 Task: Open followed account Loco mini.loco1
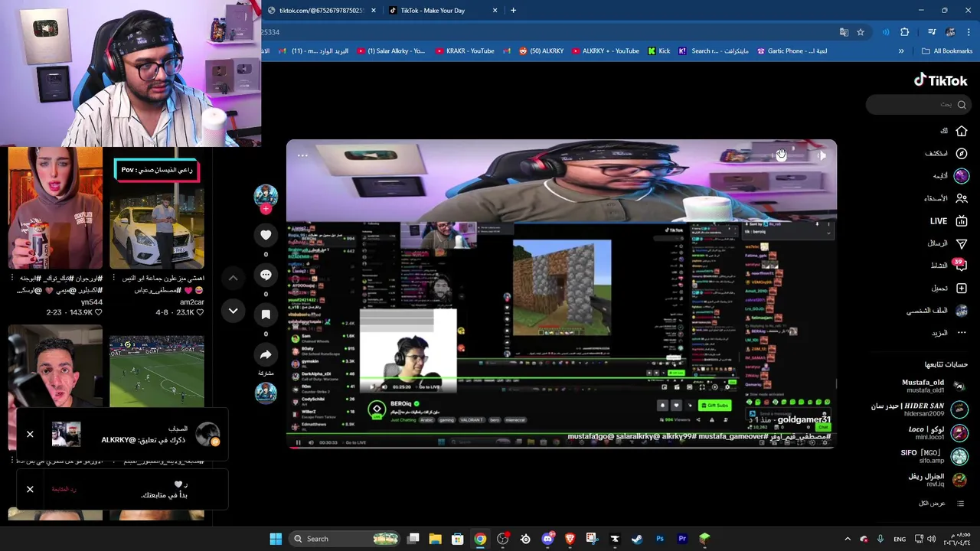pos(938,433)
